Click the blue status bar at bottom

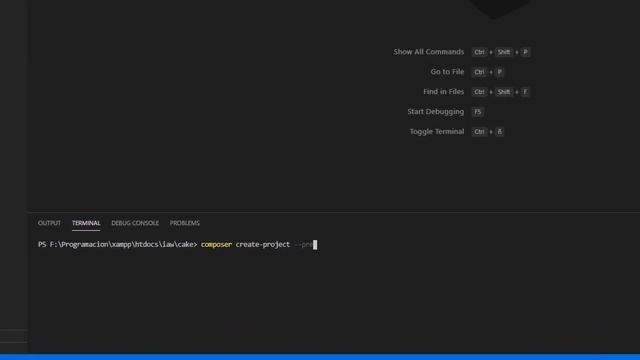(320, 357)
